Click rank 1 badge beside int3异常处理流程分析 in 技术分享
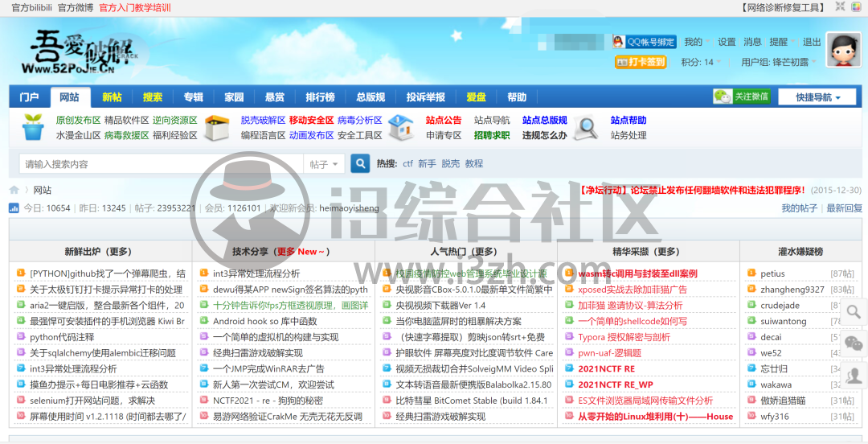The image size is (868, 444). click(203, 273)
